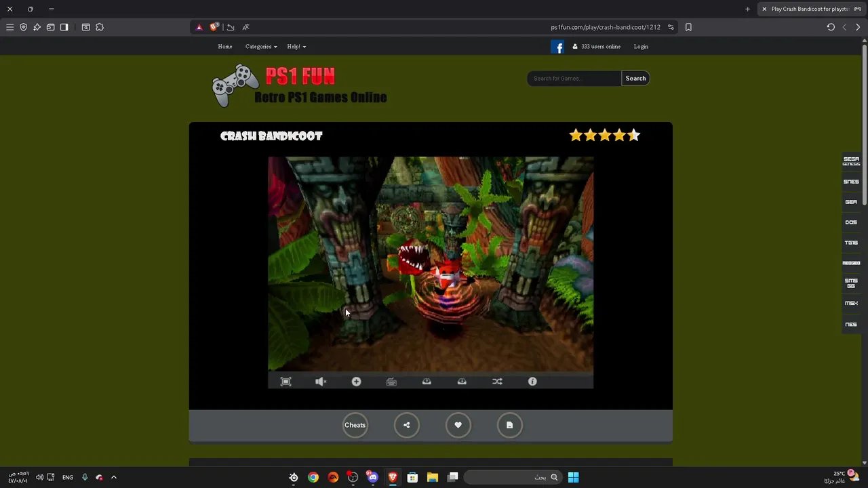Open the Brave VPN shield icon
Screen dimensions: 868x488
[23, 27]
